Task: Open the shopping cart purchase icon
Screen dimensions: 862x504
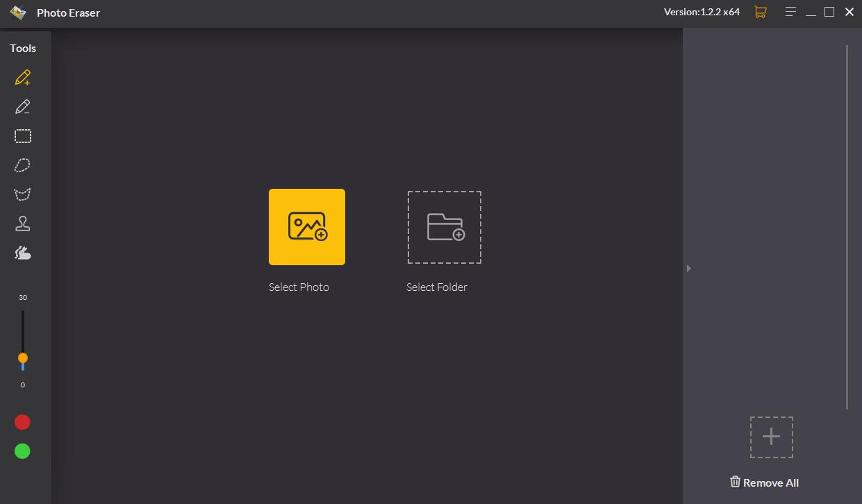Action: pos(761,12)
